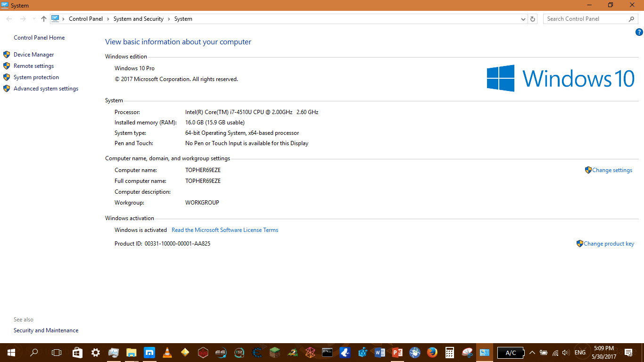Go to Control Panel Home
Viewport: 644px width, 362px height.
[x=39, y=38]
